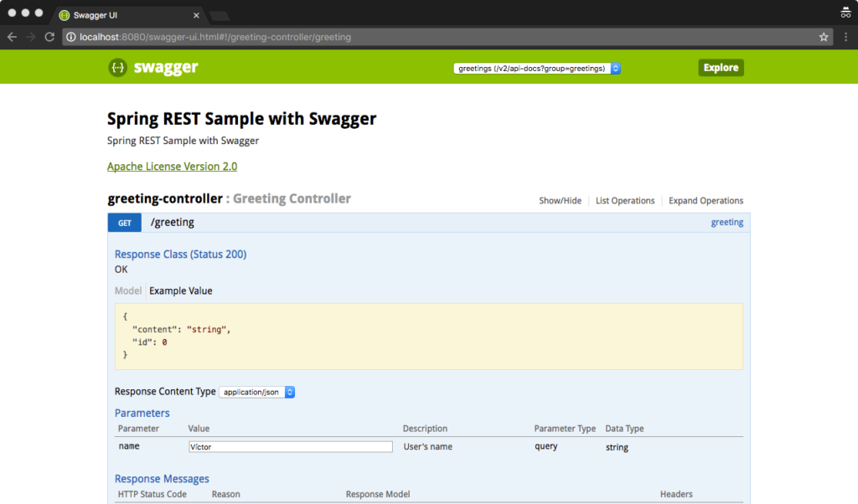Click the GET /greeting endpoint header
This screenshot has width=858, height=504.
(173, 222)
